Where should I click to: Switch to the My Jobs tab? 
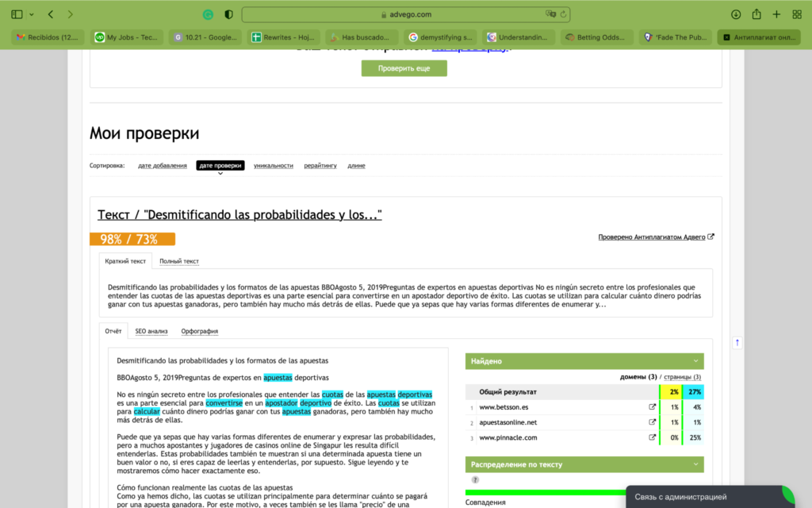pos(126,37)
